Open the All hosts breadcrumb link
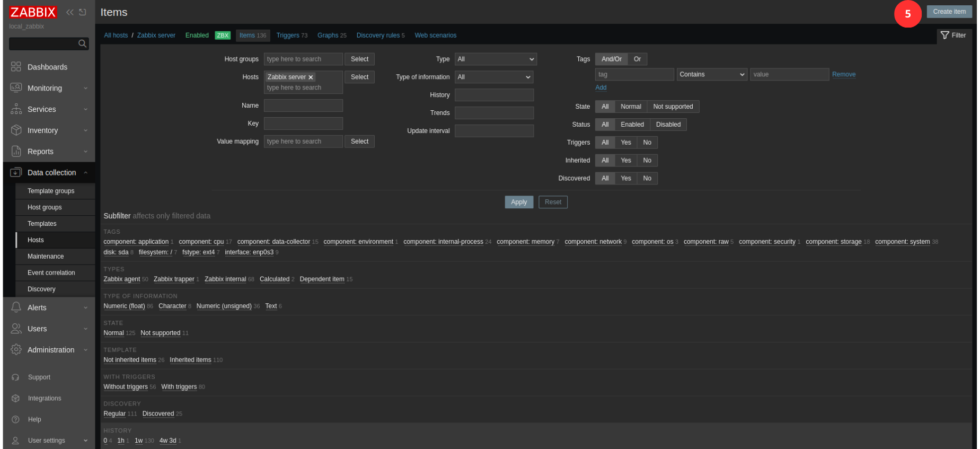 [x=116, y=36]
